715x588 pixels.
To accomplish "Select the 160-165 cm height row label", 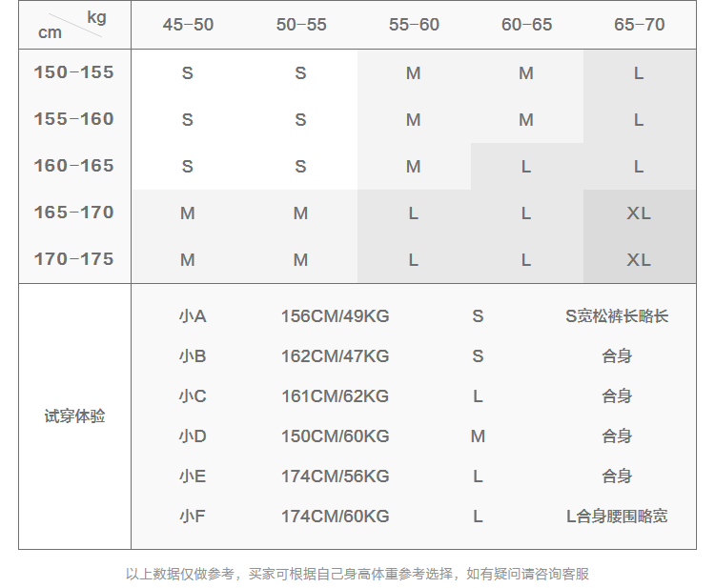I will [x=74, y=166].
